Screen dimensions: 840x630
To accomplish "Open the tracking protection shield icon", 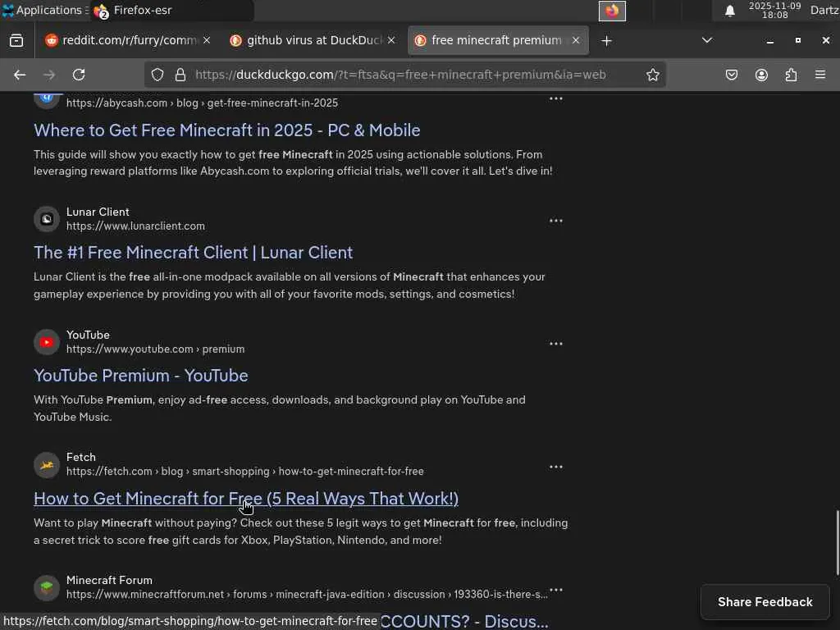I will click(157, 75).
